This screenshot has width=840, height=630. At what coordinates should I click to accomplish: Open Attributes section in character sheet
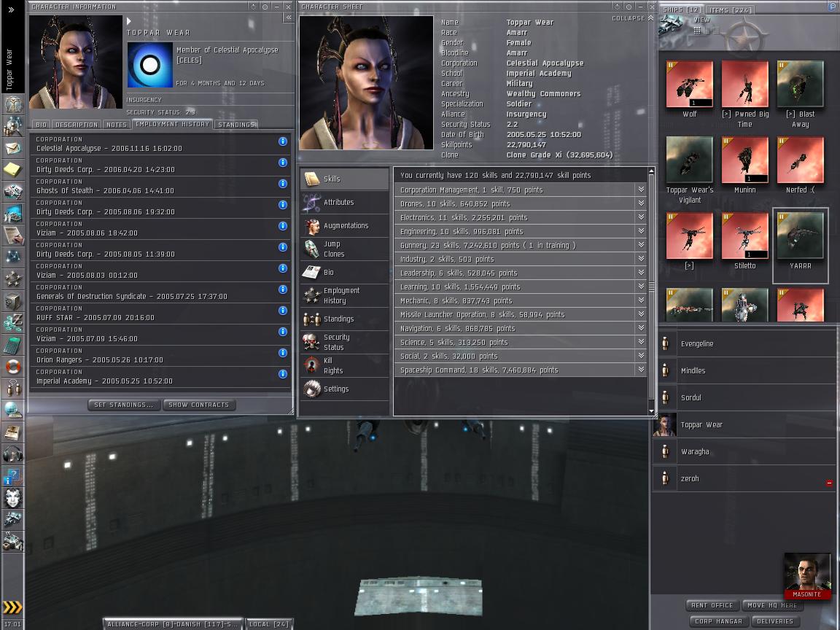tap(344, 203)
